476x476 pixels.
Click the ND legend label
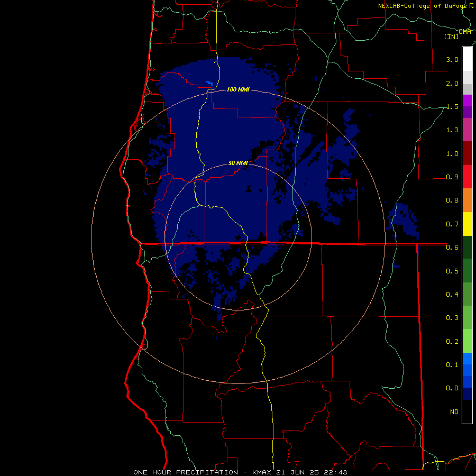tap(454, 411)
